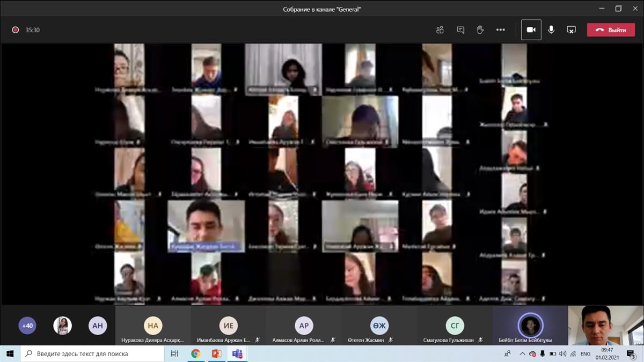Select Бейбіт Бегім Бейбітұлы participant tile
The image size is (644, 362).
point(530,326)
